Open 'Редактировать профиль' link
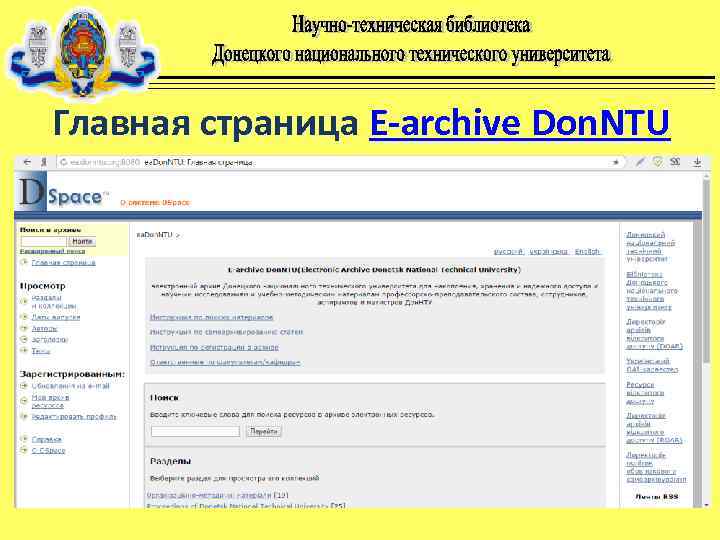The width and height of the screenshot is (720, 540). pyautogui.click(x=73, y=417)
